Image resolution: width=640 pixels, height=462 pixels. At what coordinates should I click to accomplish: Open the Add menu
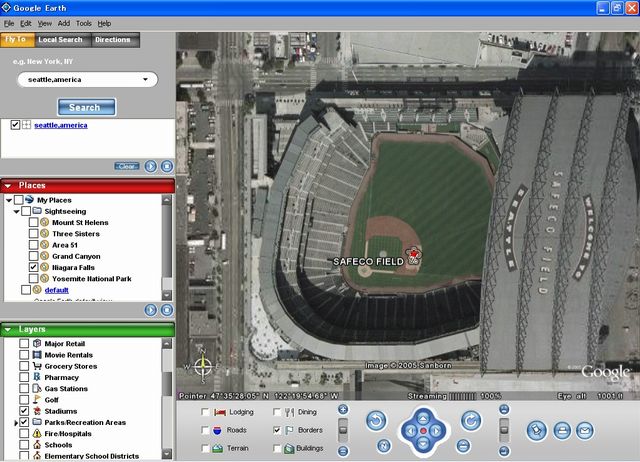64,24
